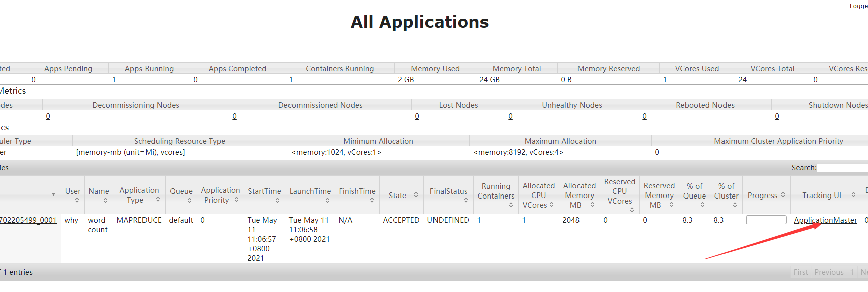Image resolution: width=868 pixels, height=292 pixels.
Task: Select the 8.3 value under % of Queue
Action: [x=687, y=220]
